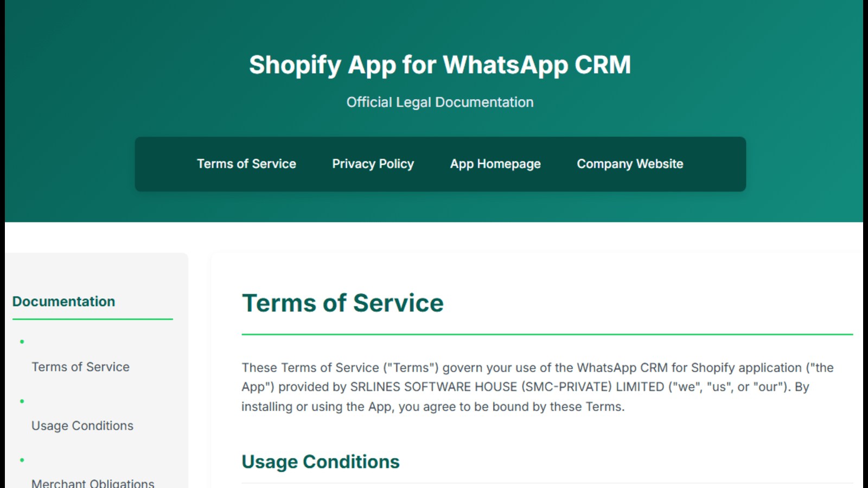The height and width of the screenshot is (488, 868).
Task: Click green bullet above sidebar Terms of Service
Action: tap(22, 342)
